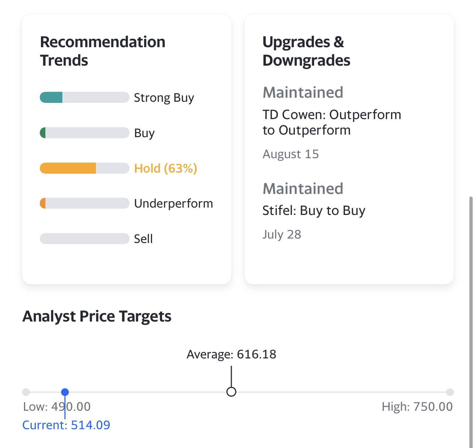Viewport: 476px width, 448px height.
Task: Select the first Maintained label
Action: tap(303, 92)
